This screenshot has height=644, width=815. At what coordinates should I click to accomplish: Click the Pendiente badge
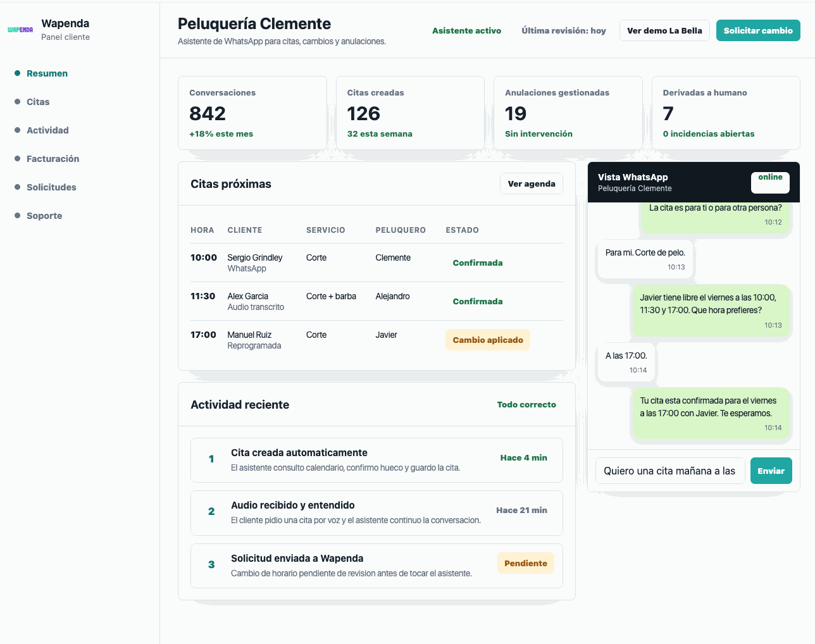pyautogui.click(x=526, y=563)
